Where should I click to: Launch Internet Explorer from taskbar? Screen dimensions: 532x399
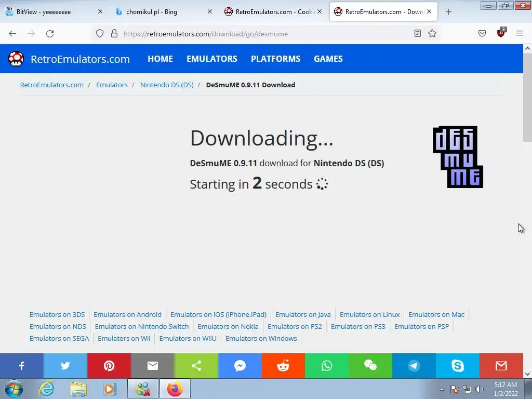click(46, 389)
